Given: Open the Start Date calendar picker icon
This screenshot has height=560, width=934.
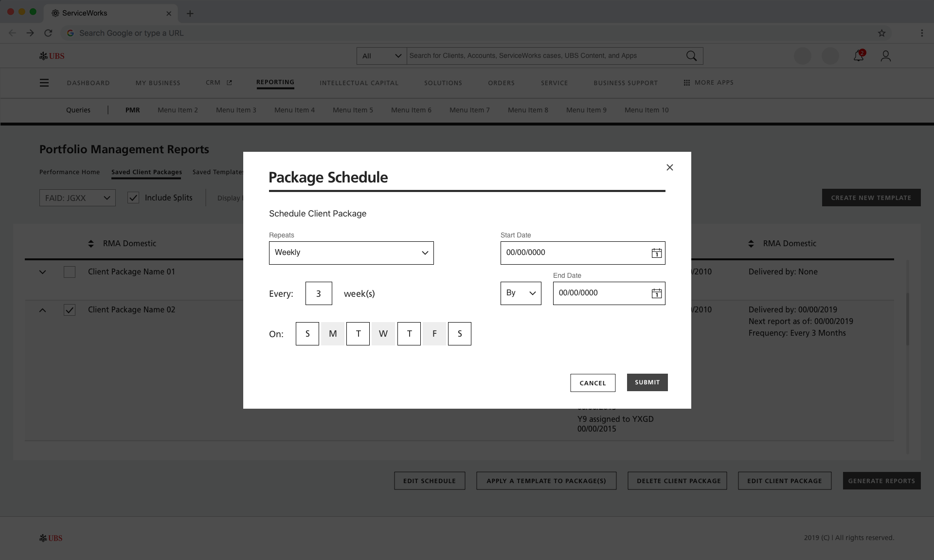Looking at the screenshot, I should pyautogui.click(x=656, y=253).
